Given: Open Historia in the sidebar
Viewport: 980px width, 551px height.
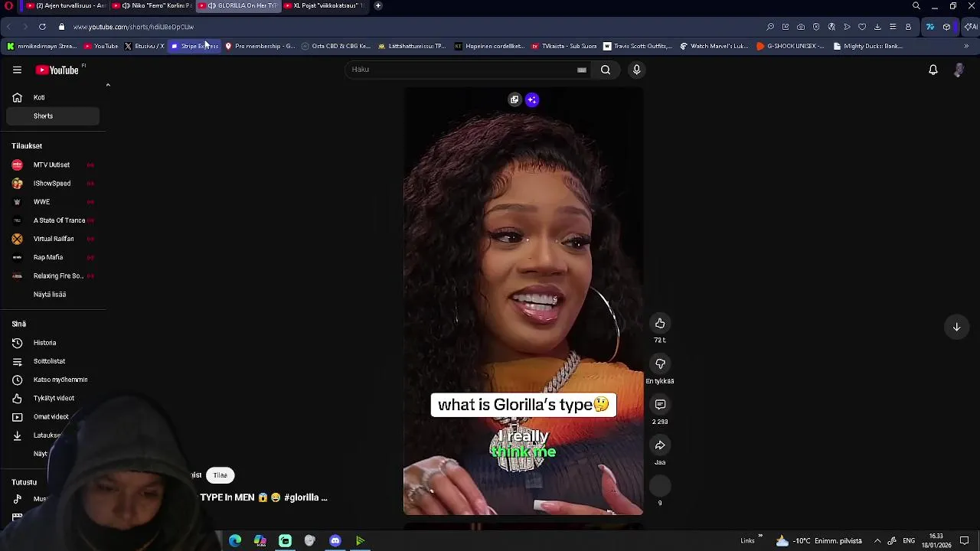Looking at the screenshot, I should click(52, 343).
